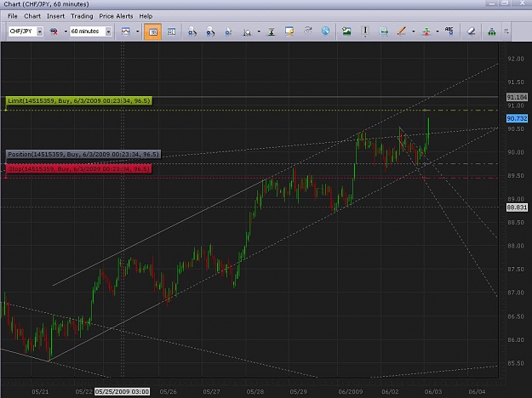Screen dimensions: 532x398
Task: Click the 05/21 date axis label
Action: [40, 392]
